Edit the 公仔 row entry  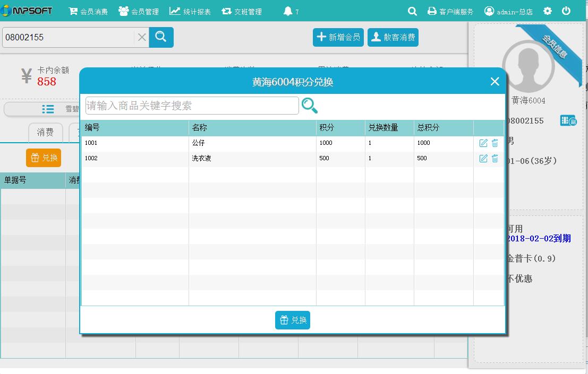(483, 143)
